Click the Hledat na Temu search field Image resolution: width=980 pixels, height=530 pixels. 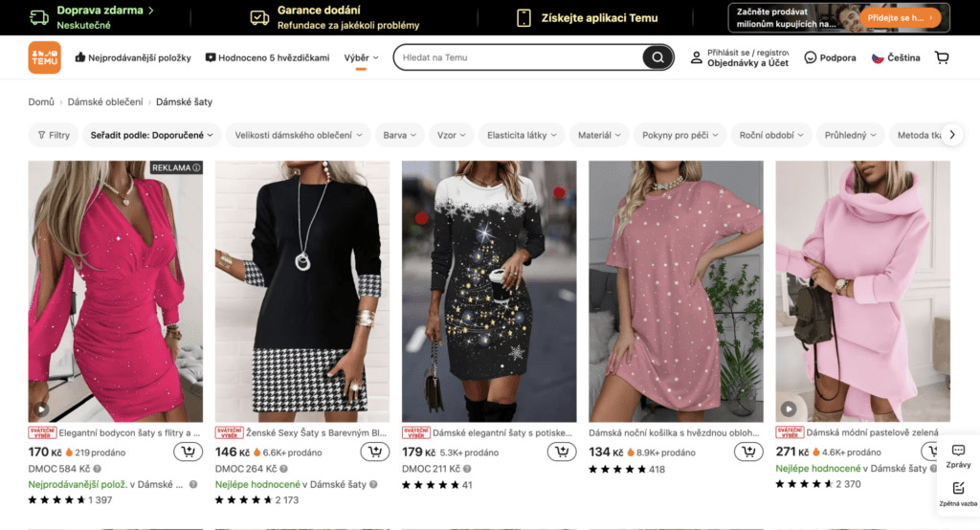click(x=517, y=57)
